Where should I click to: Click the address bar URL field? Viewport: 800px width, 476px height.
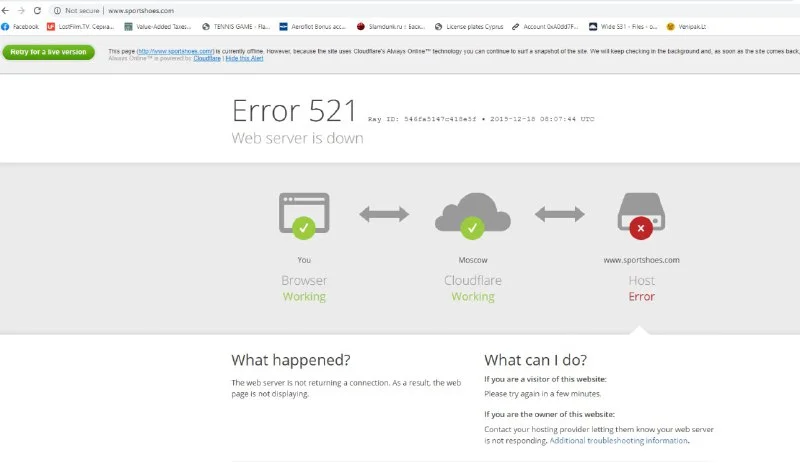[300, 10]
